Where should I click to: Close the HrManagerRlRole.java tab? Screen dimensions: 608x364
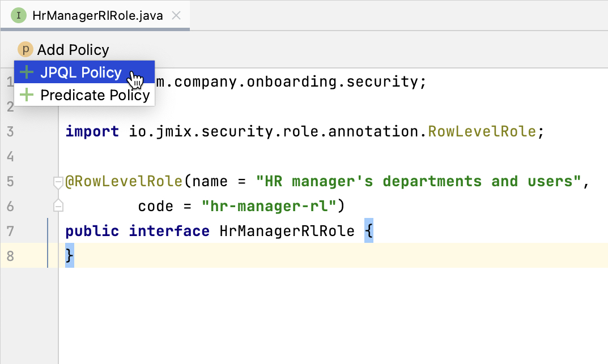[x=177, y=15]
